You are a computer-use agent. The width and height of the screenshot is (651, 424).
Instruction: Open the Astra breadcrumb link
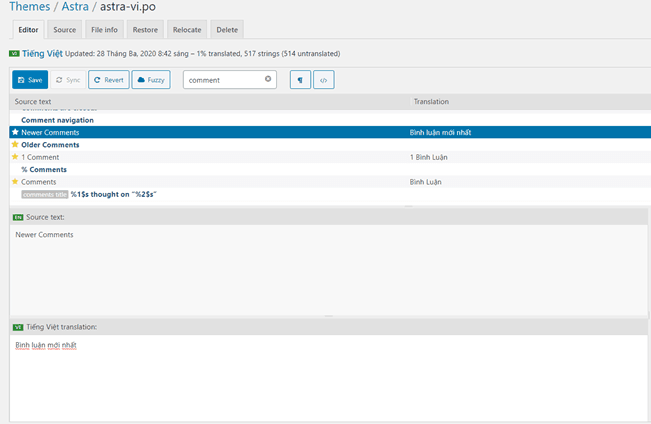(76, 7)
